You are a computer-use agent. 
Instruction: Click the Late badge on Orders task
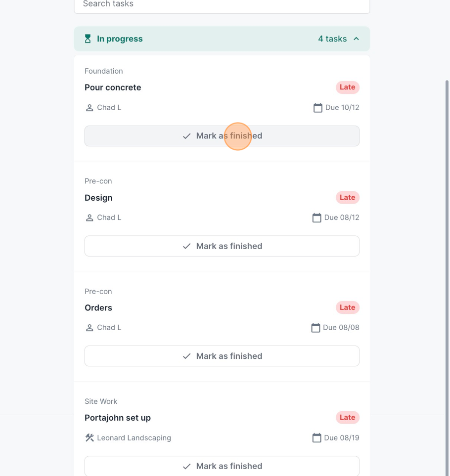coord(347,307)
